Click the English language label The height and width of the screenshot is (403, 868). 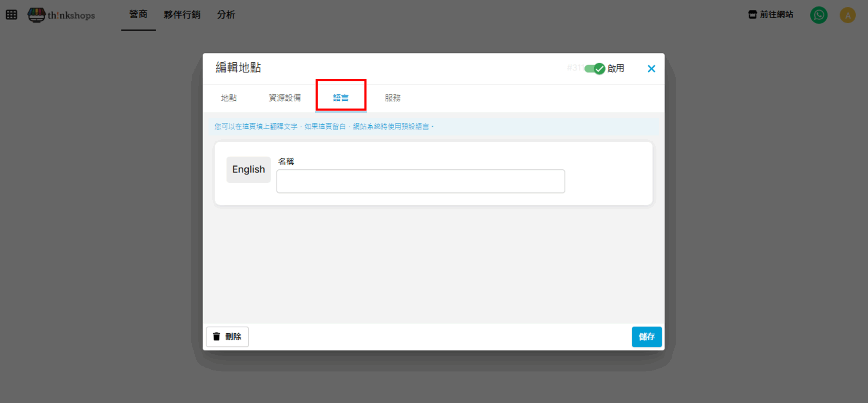coord(248,169)
